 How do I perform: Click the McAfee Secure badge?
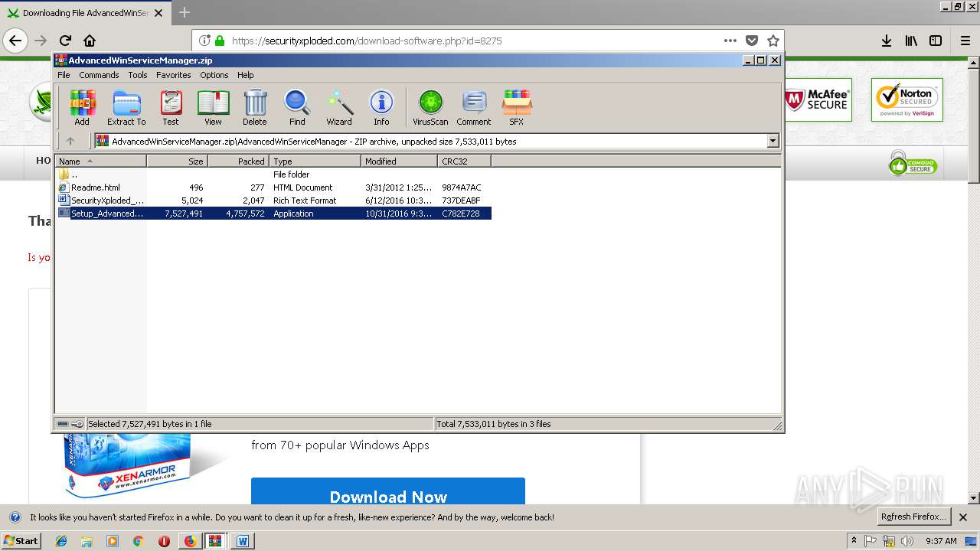(818, 99)
